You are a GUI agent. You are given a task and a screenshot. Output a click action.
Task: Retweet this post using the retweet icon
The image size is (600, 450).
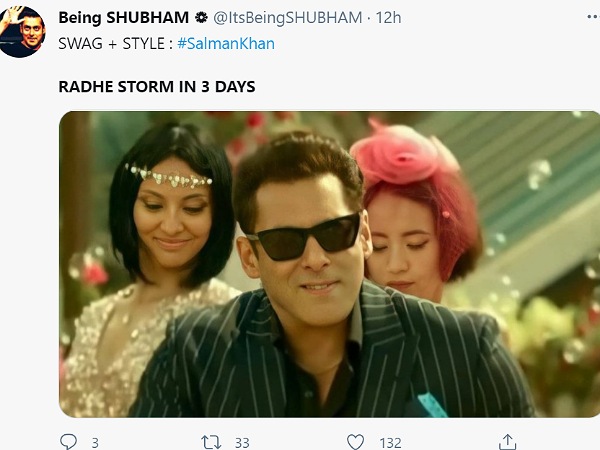211,441
